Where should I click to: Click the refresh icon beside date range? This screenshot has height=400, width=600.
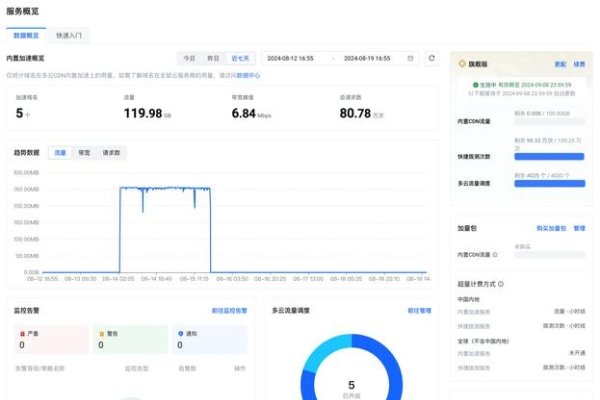[x=432, y=58]
